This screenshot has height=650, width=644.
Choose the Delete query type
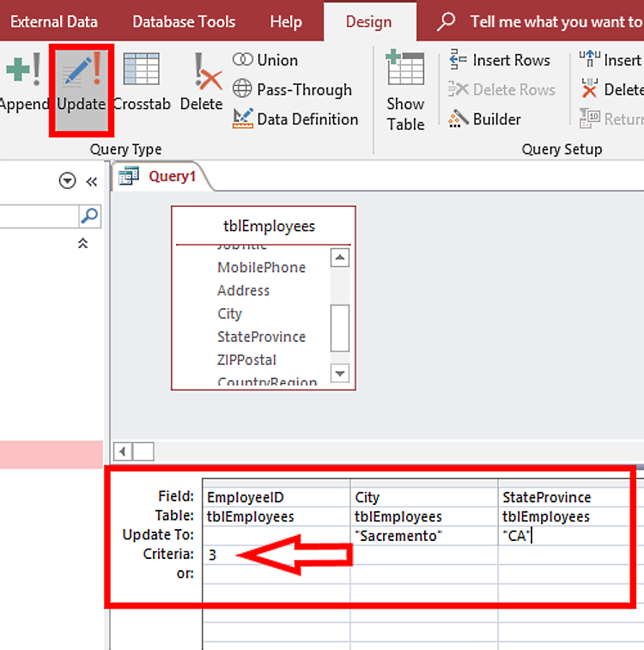(x=202, y=82)
